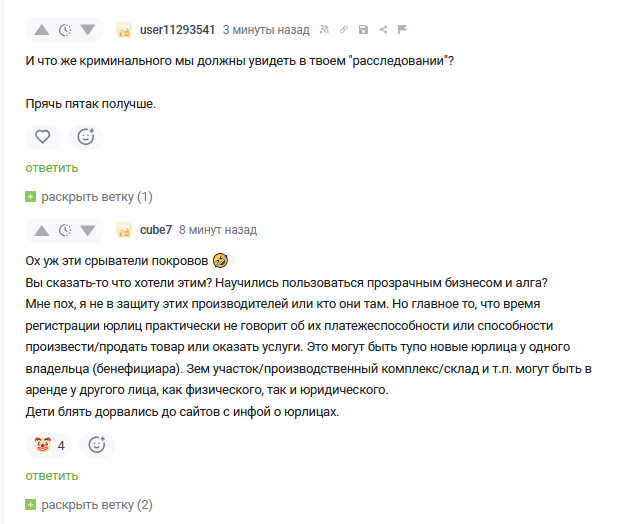Click the RSS subscribe icon on first comment
Image resolution: width=622 pixels, height=524 pixels.
325,30
